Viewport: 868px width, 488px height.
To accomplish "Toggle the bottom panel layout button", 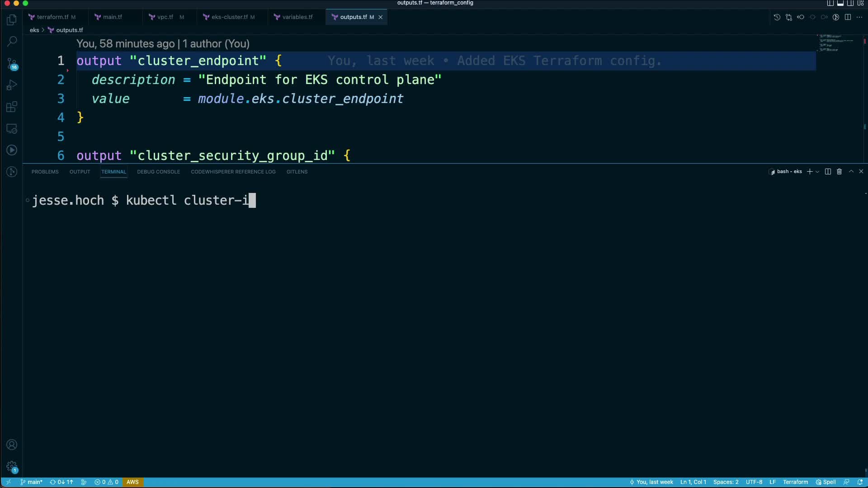I will click(x=840, y=3).
